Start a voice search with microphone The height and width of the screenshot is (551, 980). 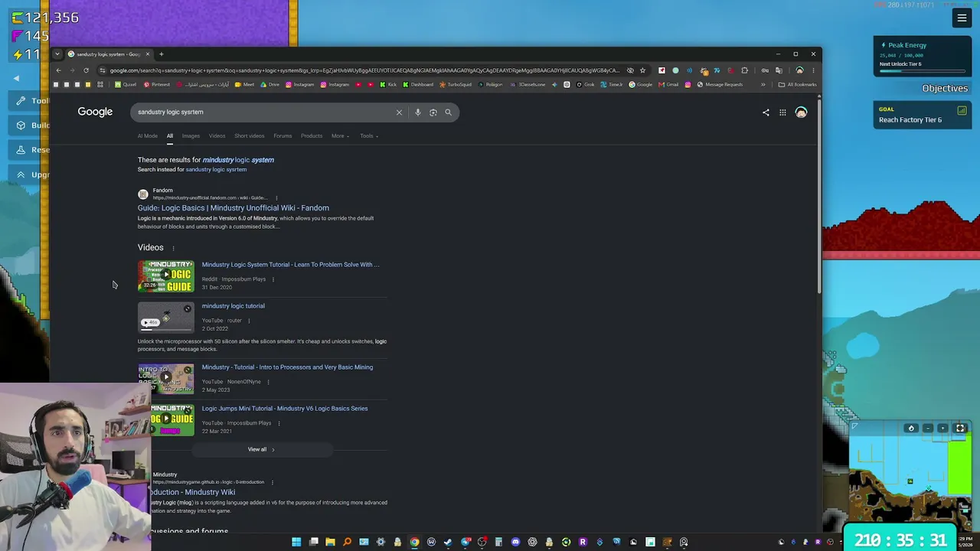[417, 112]
